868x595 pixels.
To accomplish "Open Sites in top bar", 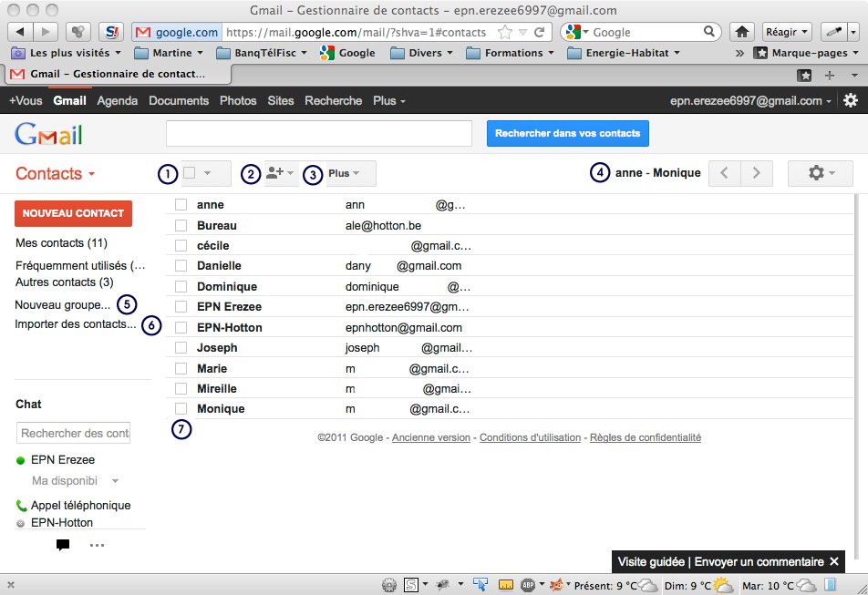I will 281,100.
